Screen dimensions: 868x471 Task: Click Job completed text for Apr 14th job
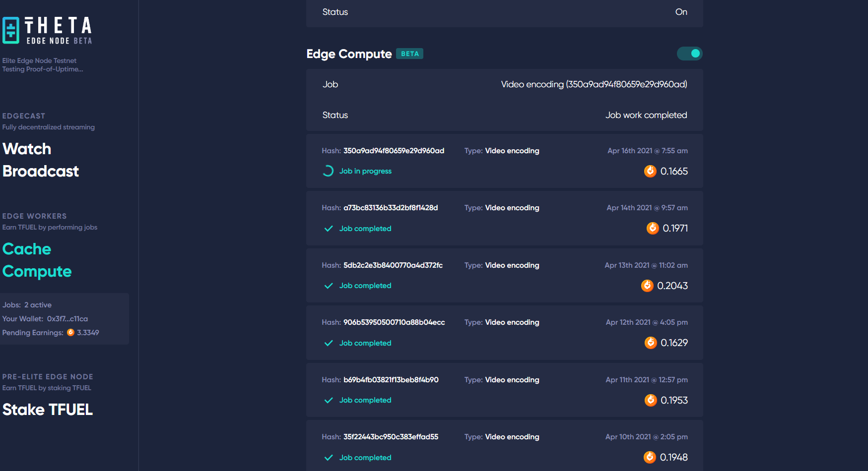coord(365,229)
